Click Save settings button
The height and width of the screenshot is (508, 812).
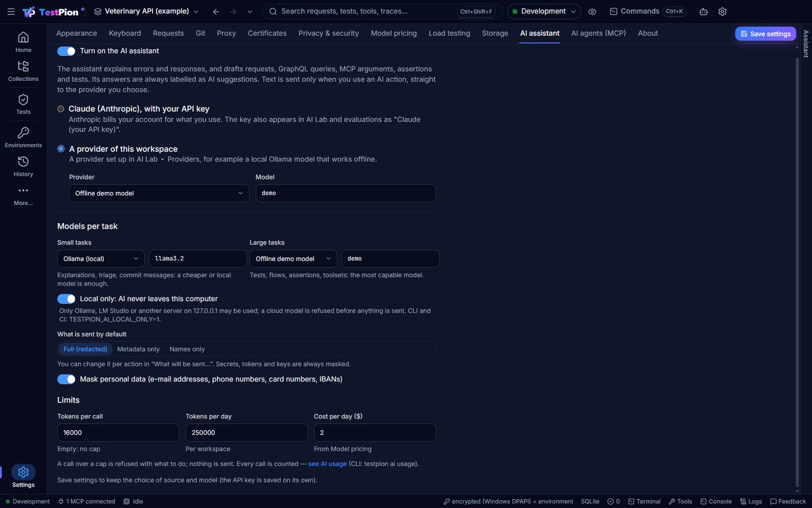765,34
